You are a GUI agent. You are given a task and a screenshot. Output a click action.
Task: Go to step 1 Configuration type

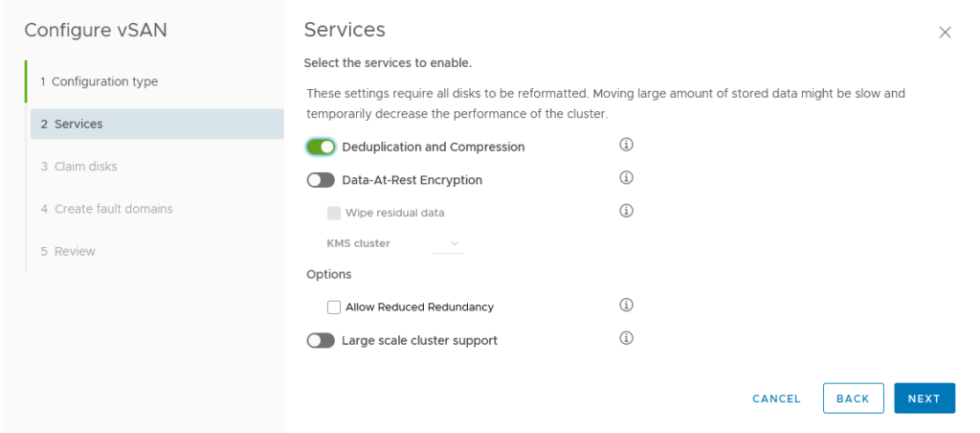coord(99,81)
